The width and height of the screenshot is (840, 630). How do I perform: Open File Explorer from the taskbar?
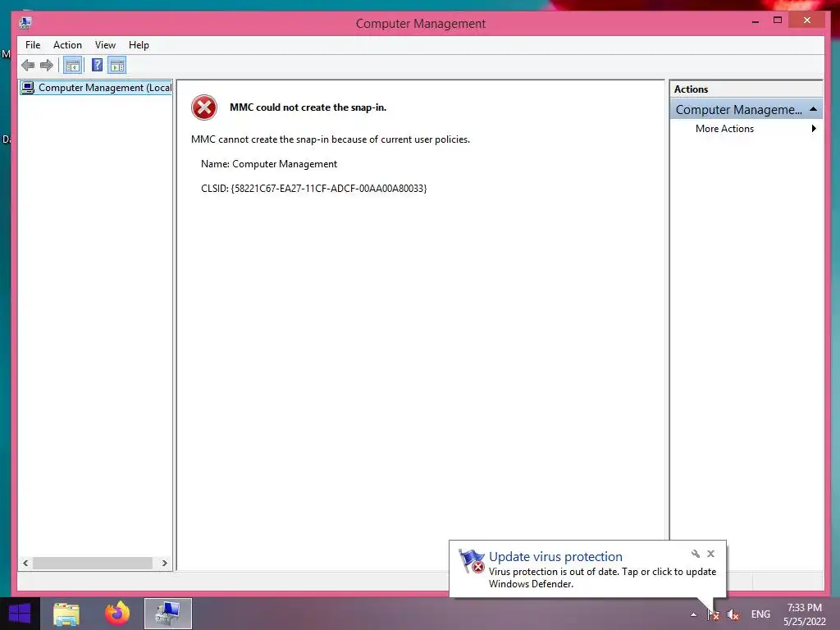coord(66,614)
